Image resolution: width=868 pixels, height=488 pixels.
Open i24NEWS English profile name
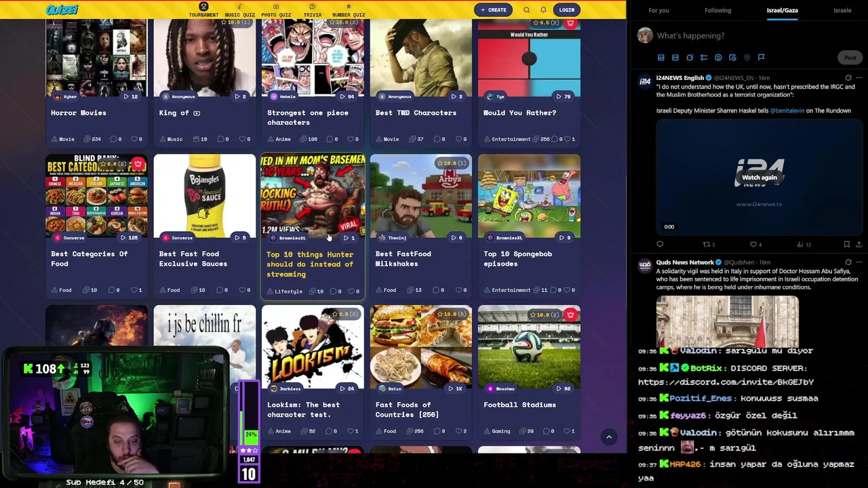pos(679,78)
